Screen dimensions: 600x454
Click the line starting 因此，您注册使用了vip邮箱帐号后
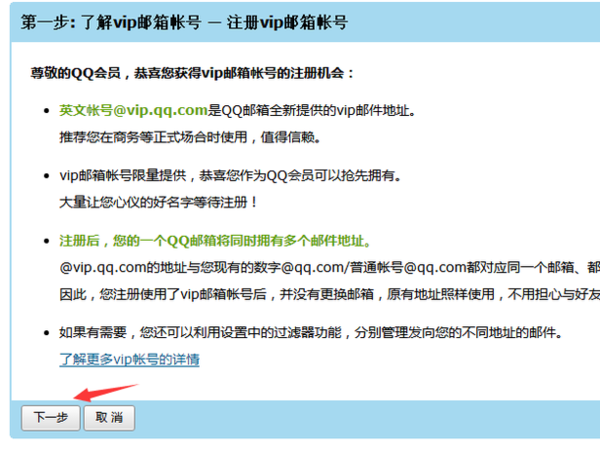coord(329,294)
